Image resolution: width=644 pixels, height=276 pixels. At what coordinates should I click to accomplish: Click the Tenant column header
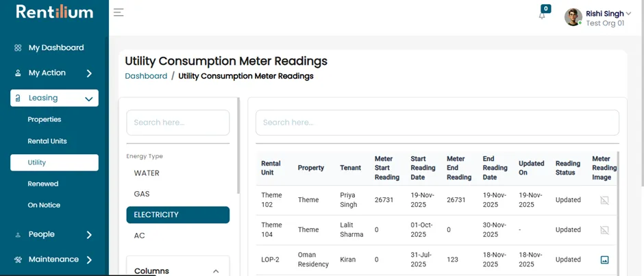tap(350, 168)
